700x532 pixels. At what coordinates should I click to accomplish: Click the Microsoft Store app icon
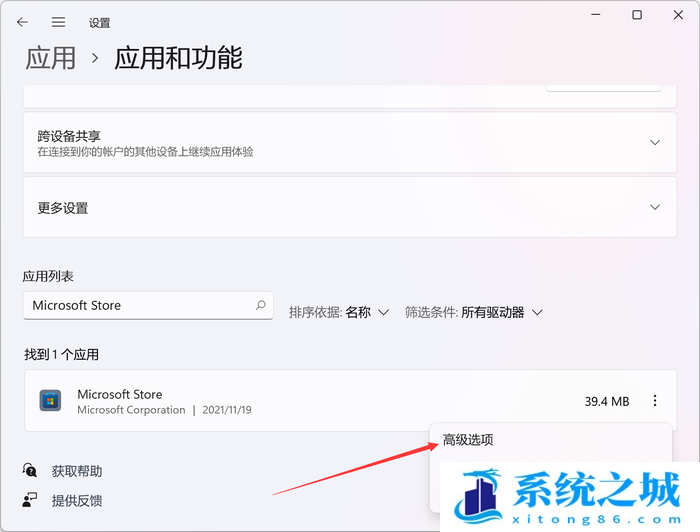click(x=50, y=401)
